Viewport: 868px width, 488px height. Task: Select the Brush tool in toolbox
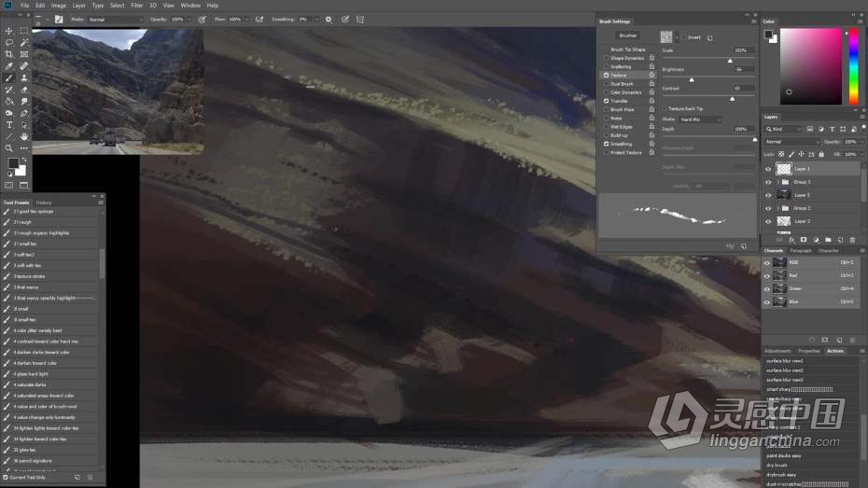tap(8, 78)
